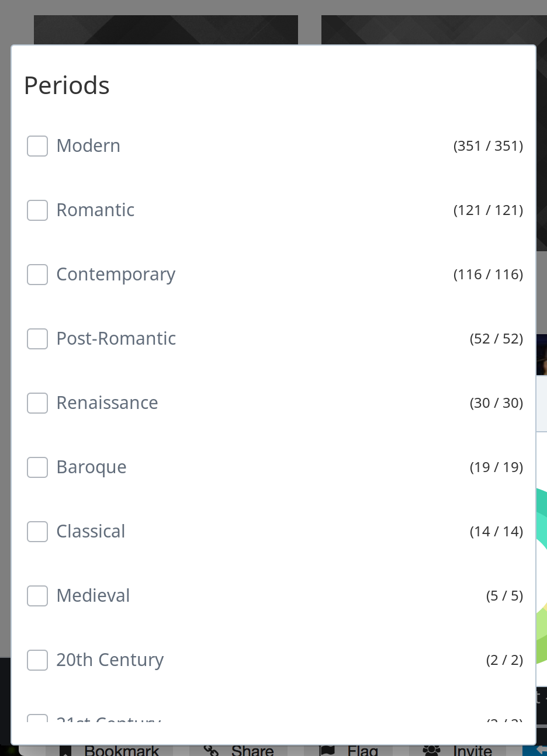This screenshot has width=547, height=756.
Task: Enable the Post-Romantic filter checkbox
Action: (37, 339)
